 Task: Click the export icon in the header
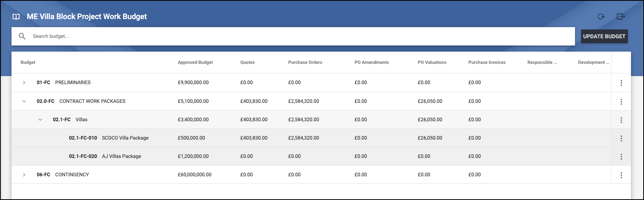[621, 16]
